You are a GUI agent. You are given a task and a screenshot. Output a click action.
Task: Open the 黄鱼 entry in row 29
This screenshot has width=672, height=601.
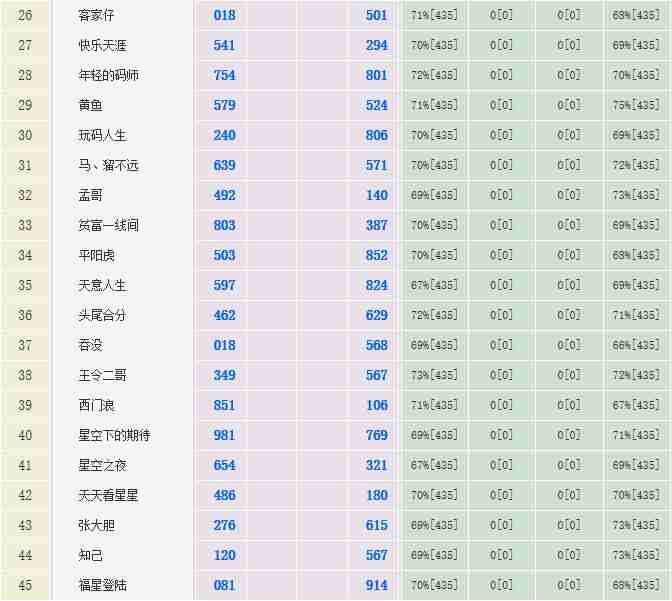click(91, 106)
